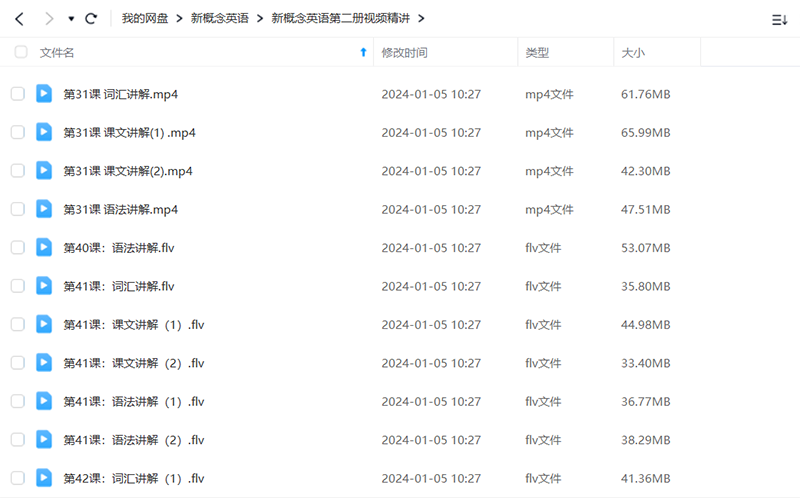Navigate to 我的网盘 in breadcrumb
The image size is (800, 498).
(145, 18)
